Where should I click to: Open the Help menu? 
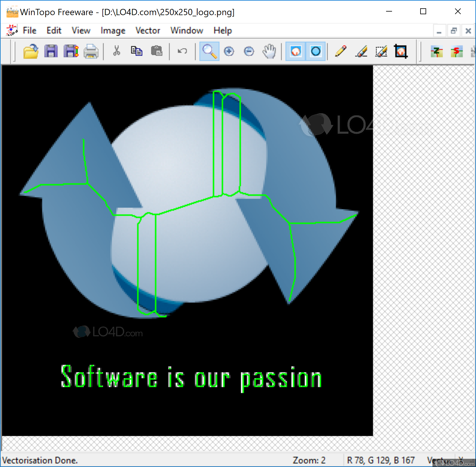222,30
